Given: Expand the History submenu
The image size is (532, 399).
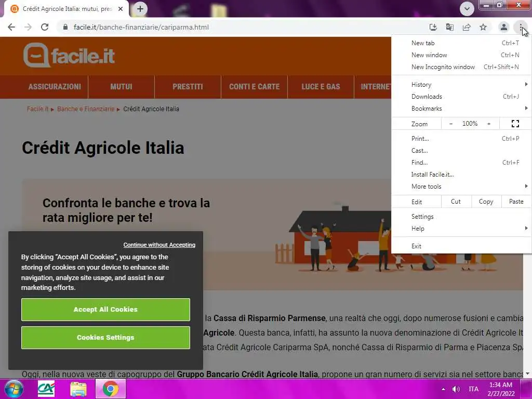Looking at the screenshot, I should [461, 85].
